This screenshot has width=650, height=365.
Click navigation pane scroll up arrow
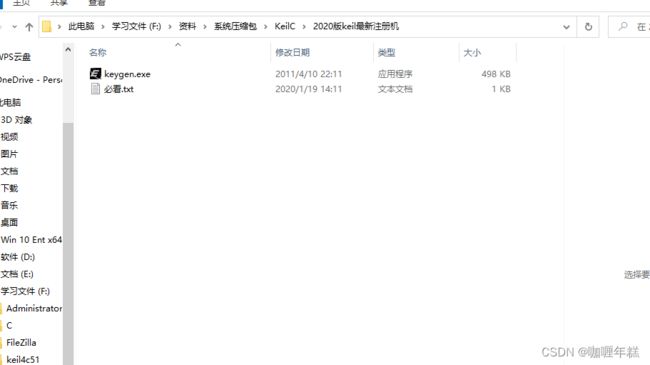(x=68, y=50)
